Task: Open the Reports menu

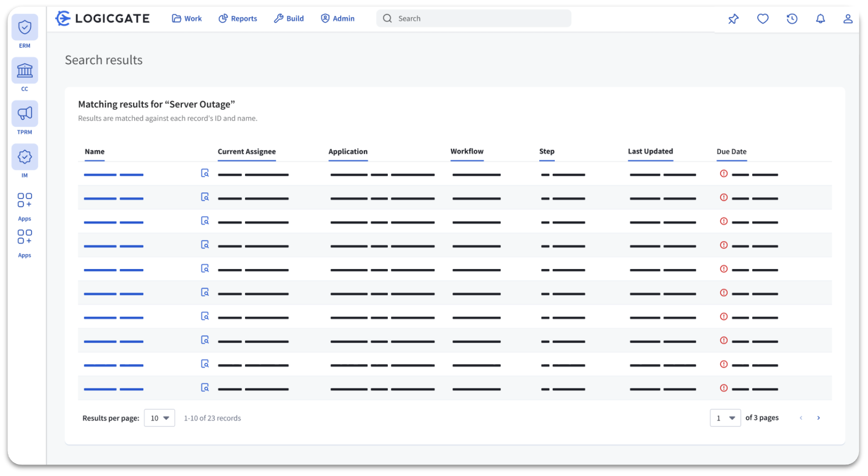Action: 238,19
